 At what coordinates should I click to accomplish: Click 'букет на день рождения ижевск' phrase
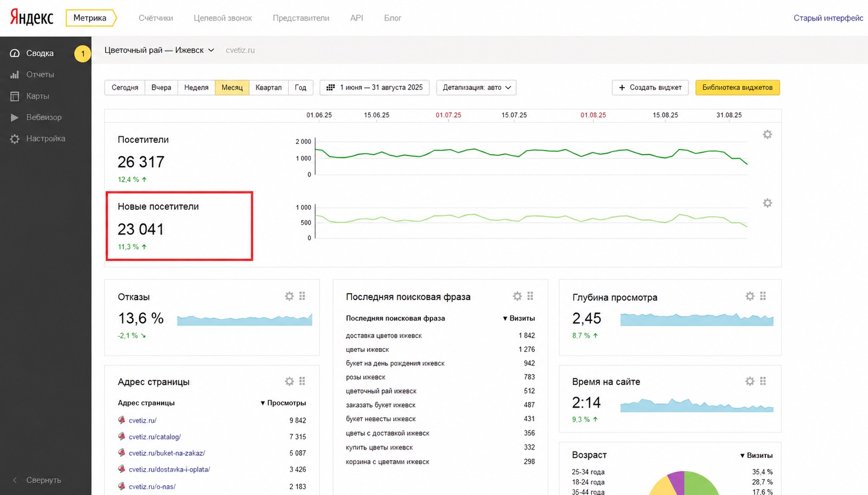395,363
